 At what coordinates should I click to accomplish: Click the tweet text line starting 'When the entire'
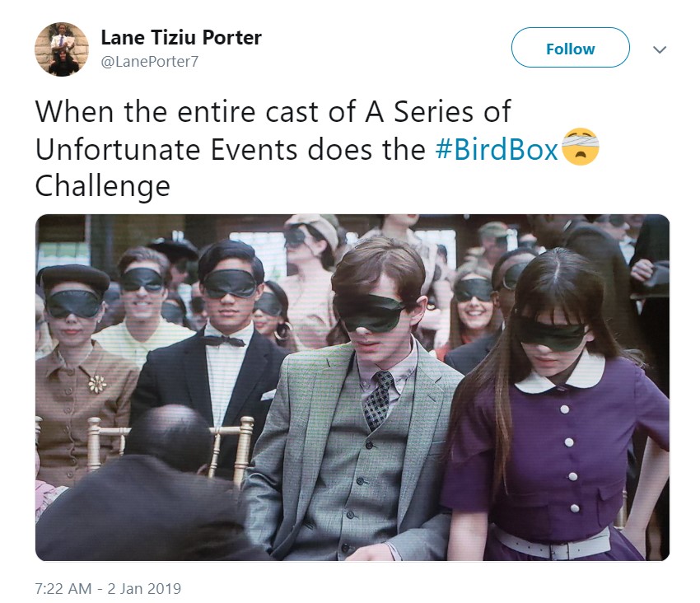273,112
